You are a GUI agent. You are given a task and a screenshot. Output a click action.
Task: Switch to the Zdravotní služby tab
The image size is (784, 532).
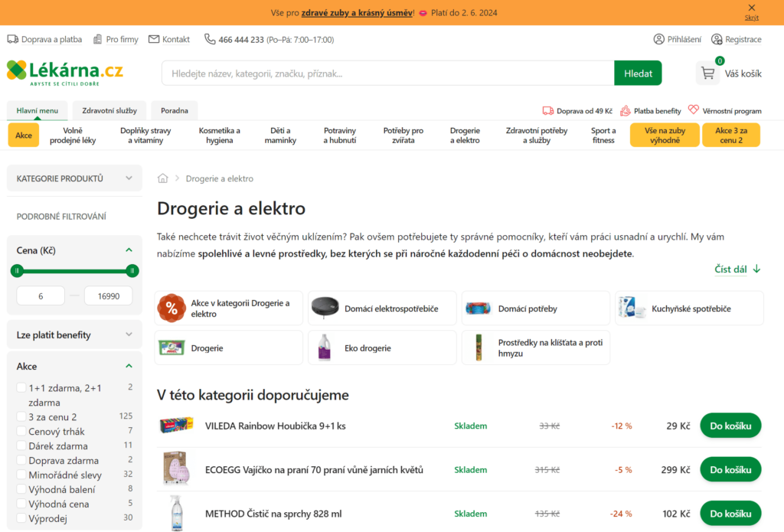[109, 110]
